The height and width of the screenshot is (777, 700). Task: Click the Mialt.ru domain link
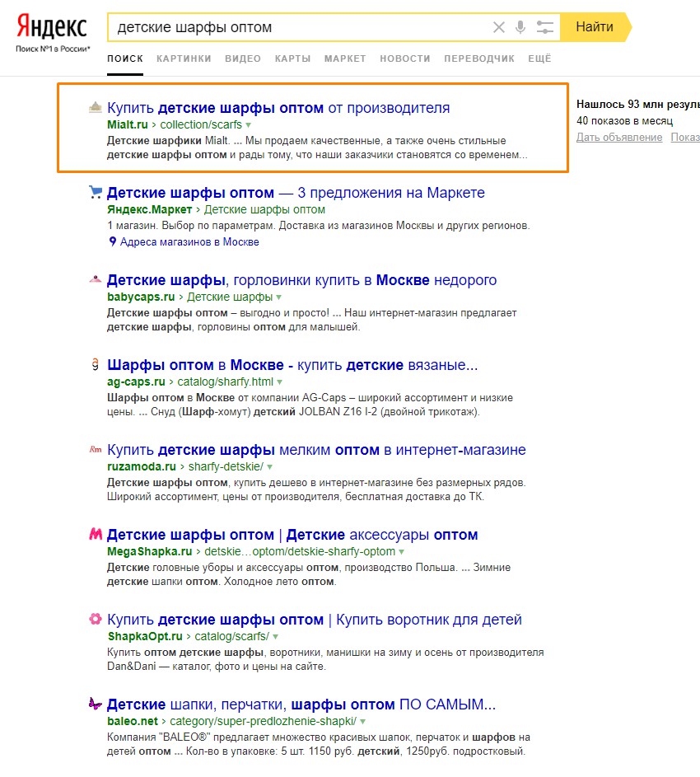[x=128, y=124]
